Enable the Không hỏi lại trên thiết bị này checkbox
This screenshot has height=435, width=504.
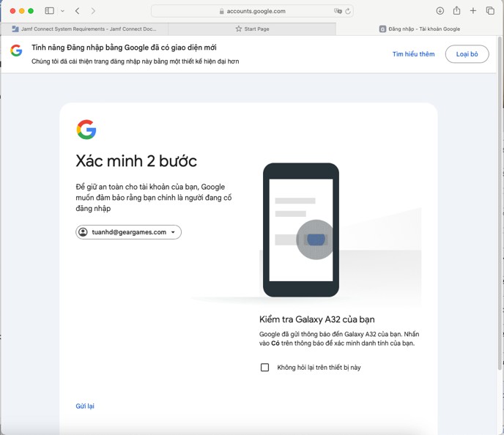pyautogui.click(x=265, y=368)
